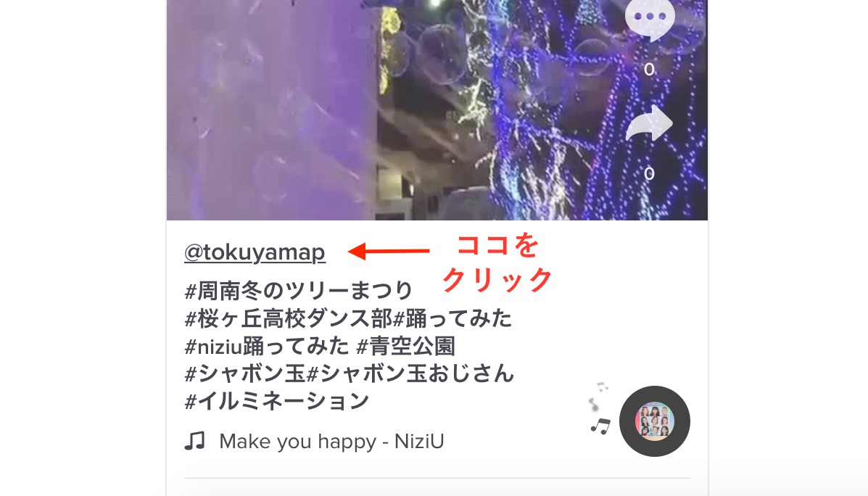Image resolution: width=868 pixels, height=496 pixels.
Task: Open hashtag #周南冬のツリーまつり
Action: pos(299,290)
